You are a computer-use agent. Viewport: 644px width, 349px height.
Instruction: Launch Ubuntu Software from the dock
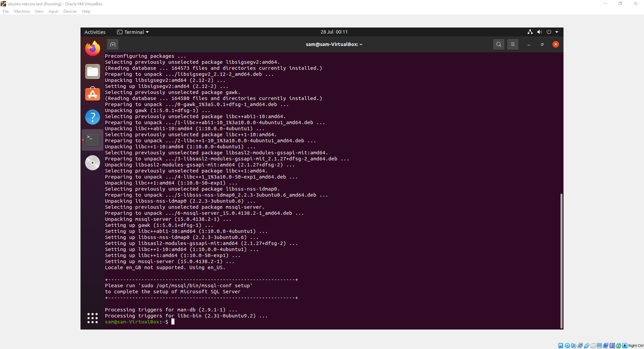point(93,94)
